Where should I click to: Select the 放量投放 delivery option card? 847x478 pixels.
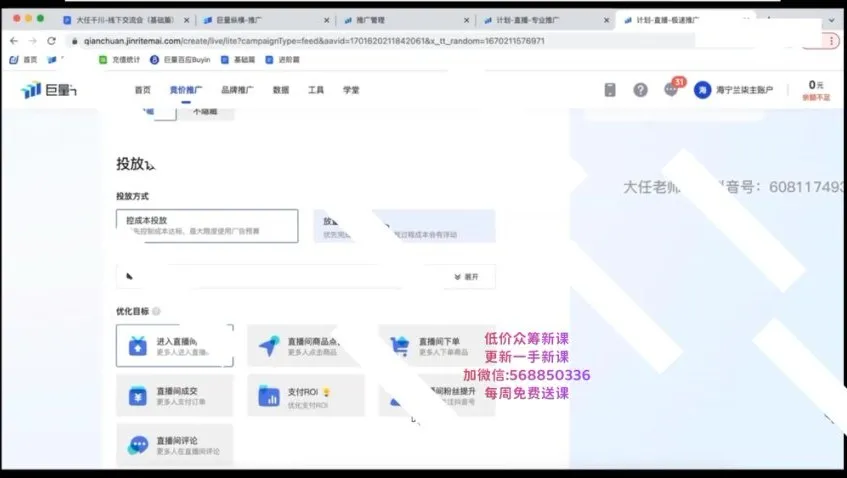[x=405, y=226]
